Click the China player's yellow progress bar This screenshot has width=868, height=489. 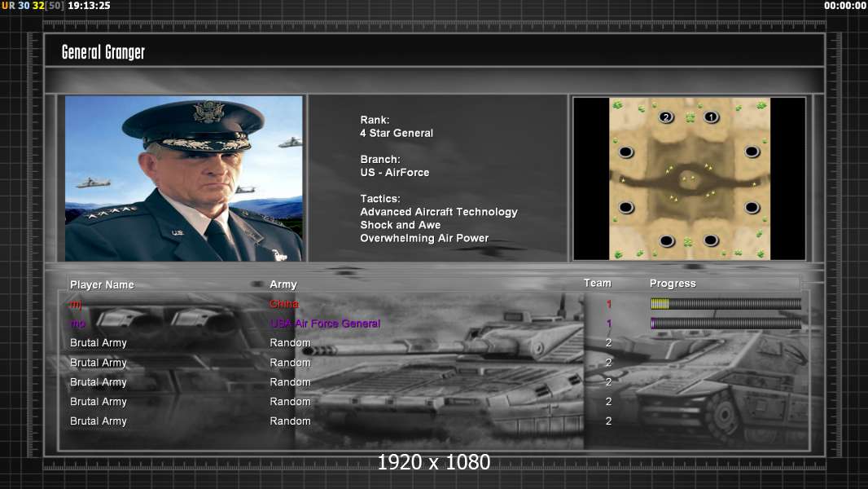pyautogui.click(x=726, y=303)
